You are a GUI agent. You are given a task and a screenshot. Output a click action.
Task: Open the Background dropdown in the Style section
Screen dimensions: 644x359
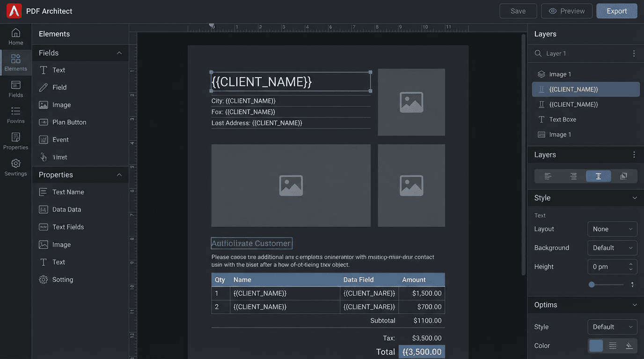click(x=612, y=248)
